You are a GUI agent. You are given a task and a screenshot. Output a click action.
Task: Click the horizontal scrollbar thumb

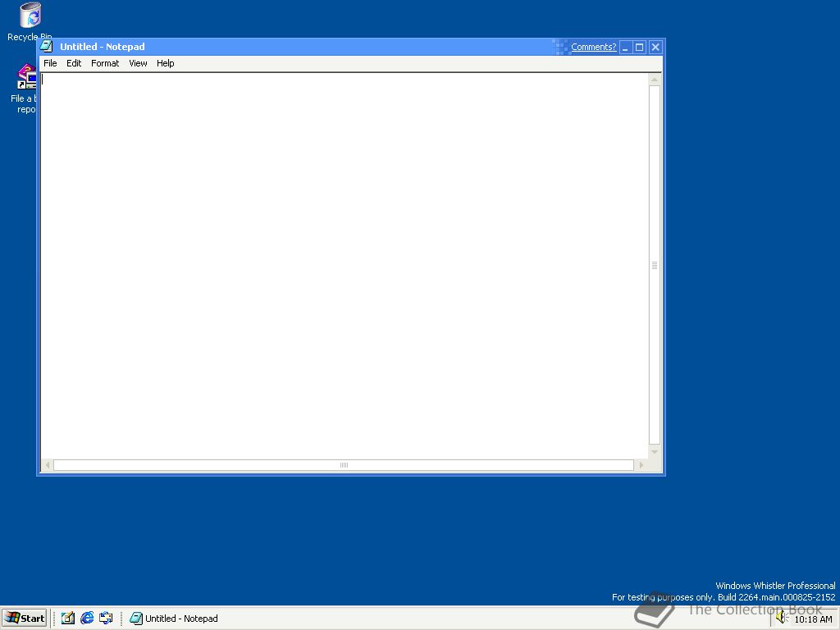(x=344, y=465)
